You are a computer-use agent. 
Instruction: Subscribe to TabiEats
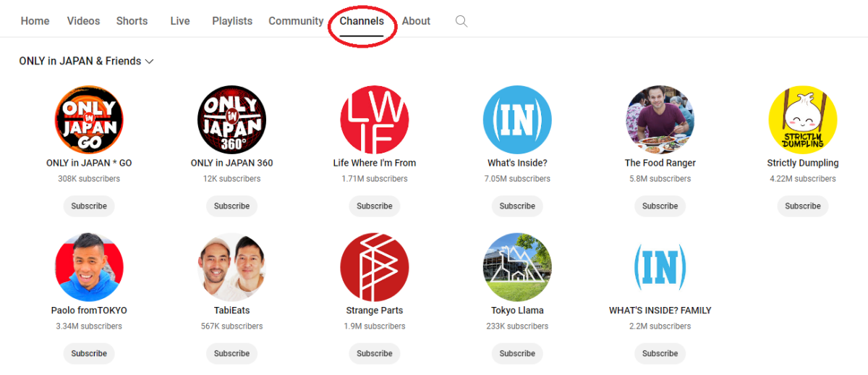[231, 354]
